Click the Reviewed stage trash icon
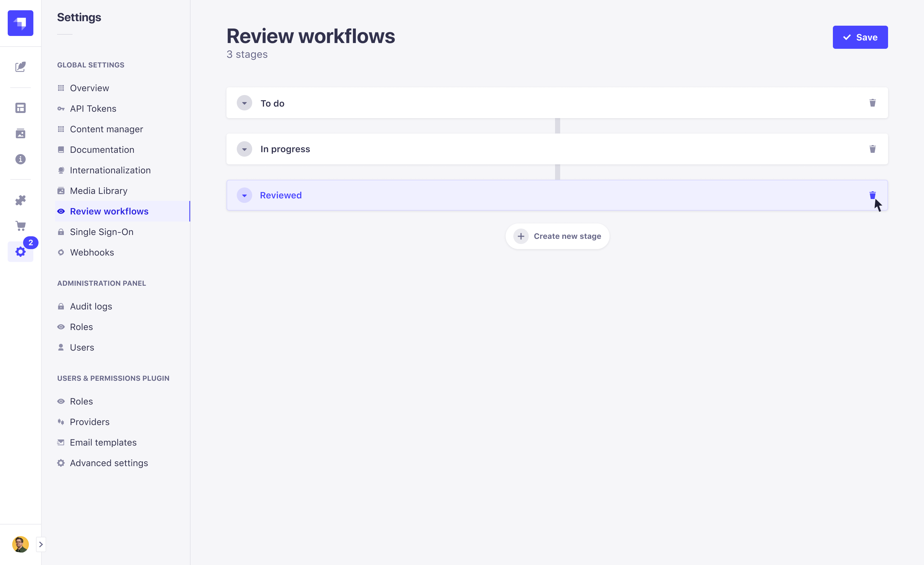This screenshot has height=565, width=924. point(872,195)
